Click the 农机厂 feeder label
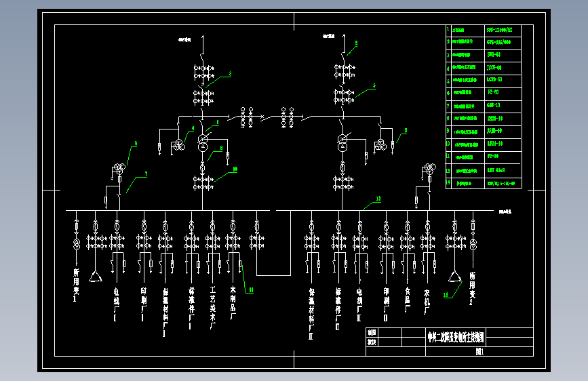This screenshot has width=588, height=381. point(427,302)
